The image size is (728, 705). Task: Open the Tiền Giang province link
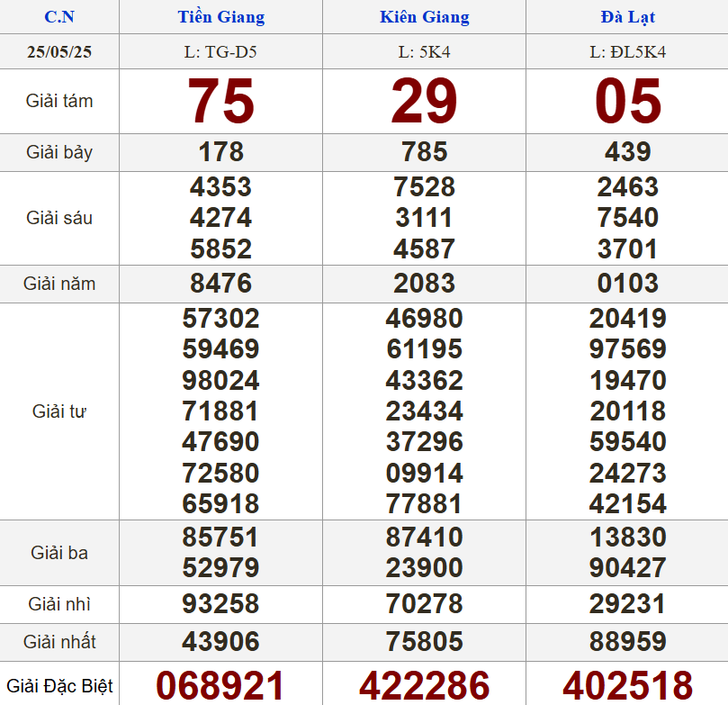(x=220, y=17)
